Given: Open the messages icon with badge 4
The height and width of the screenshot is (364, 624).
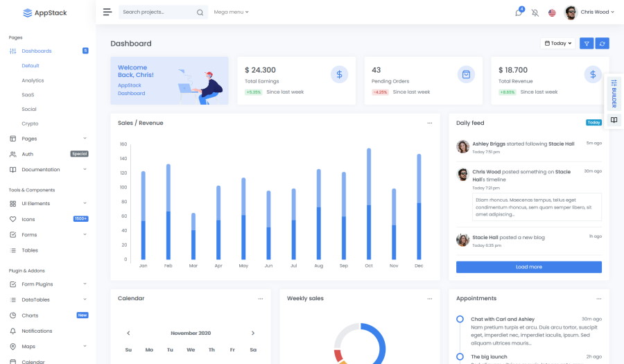Looking at the screenshot, I should pos(518,12).
